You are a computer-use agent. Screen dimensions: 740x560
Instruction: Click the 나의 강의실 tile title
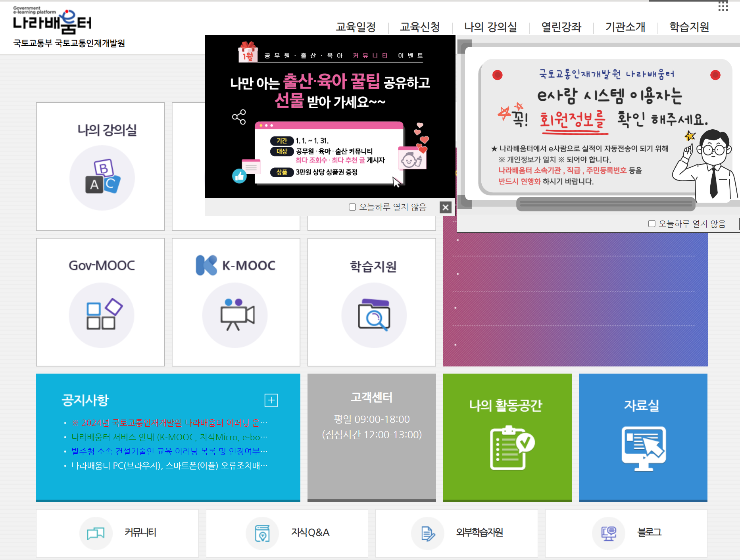pyautogui.click(x=107, y=130)
